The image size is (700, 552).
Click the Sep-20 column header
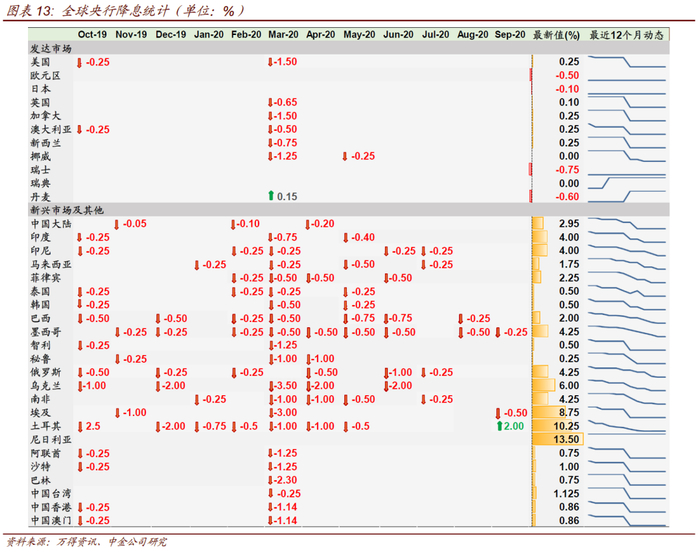click(510, 34)
